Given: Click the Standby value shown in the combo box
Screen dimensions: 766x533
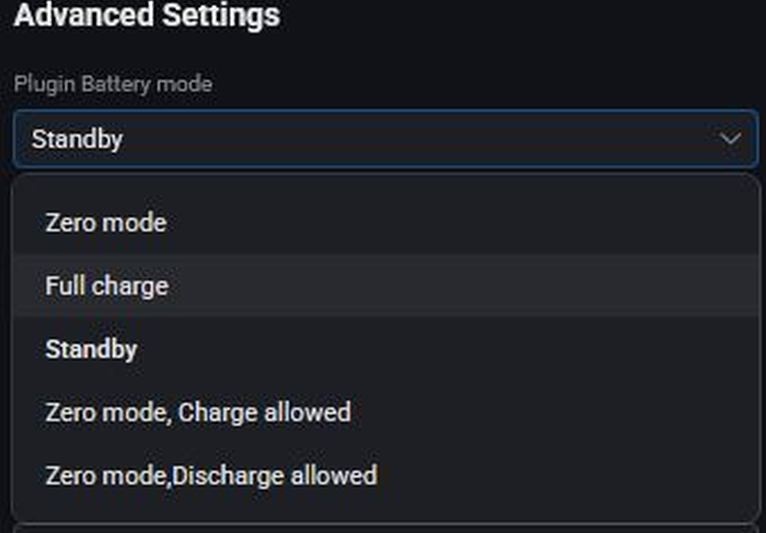Looking at the screenshot, I should click(77, 139).
